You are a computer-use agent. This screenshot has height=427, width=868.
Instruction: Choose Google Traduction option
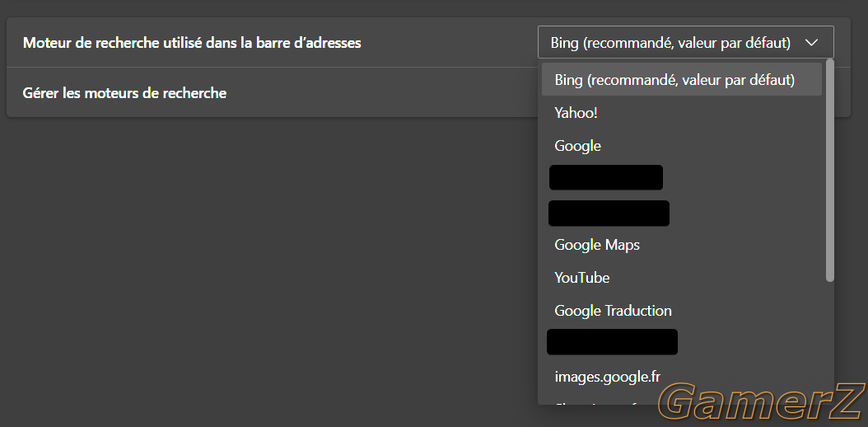coord(681,310)
